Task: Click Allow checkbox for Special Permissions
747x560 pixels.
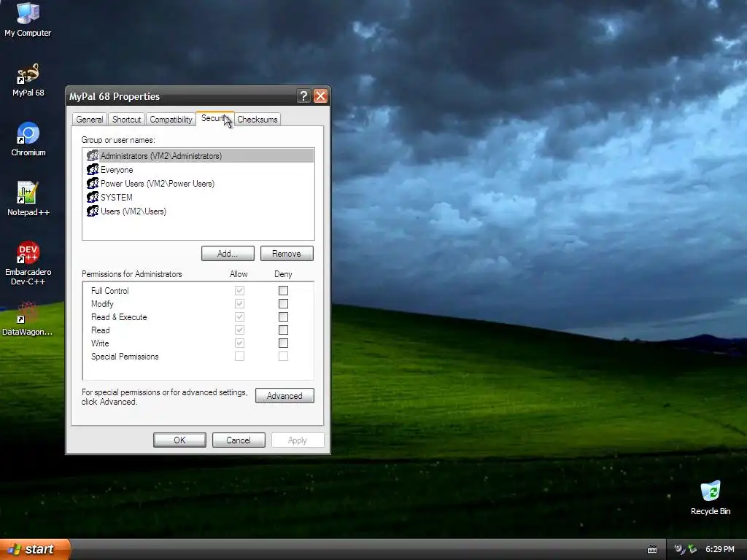Action: pyautogui.click(x=239, y=356)
